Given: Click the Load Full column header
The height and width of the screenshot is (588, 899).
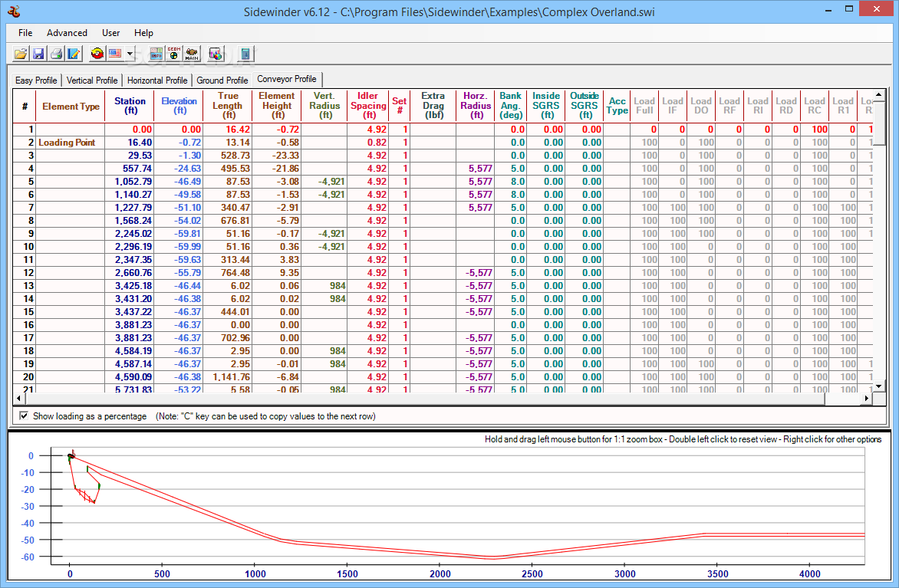Looking at the screenshot, I should click(644, 106).
